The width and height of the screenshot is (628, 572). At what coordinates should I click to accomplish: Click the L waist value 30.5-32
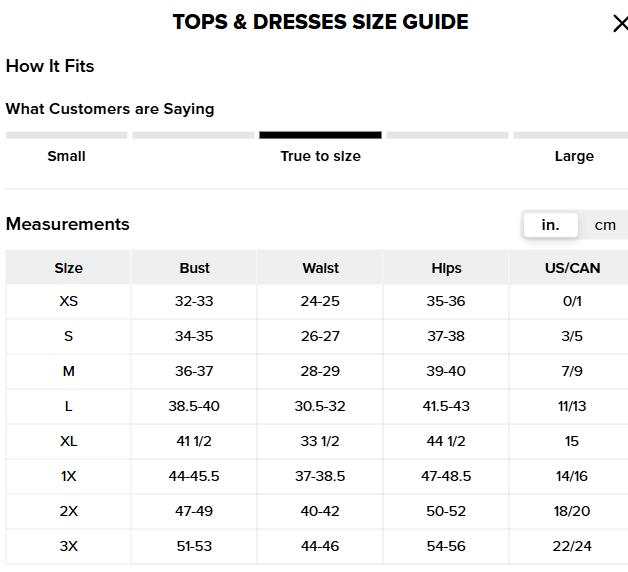[x=320, y=406]
